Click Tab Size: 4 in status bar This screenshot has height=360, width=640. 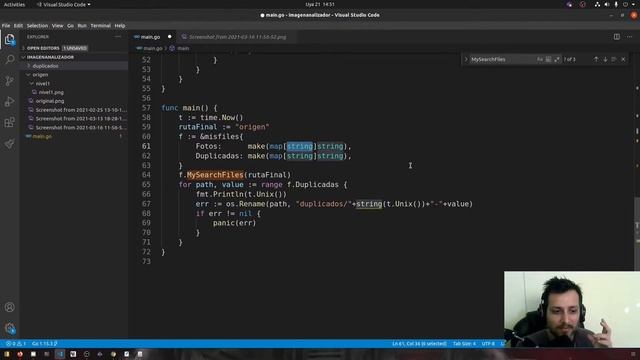464,344
